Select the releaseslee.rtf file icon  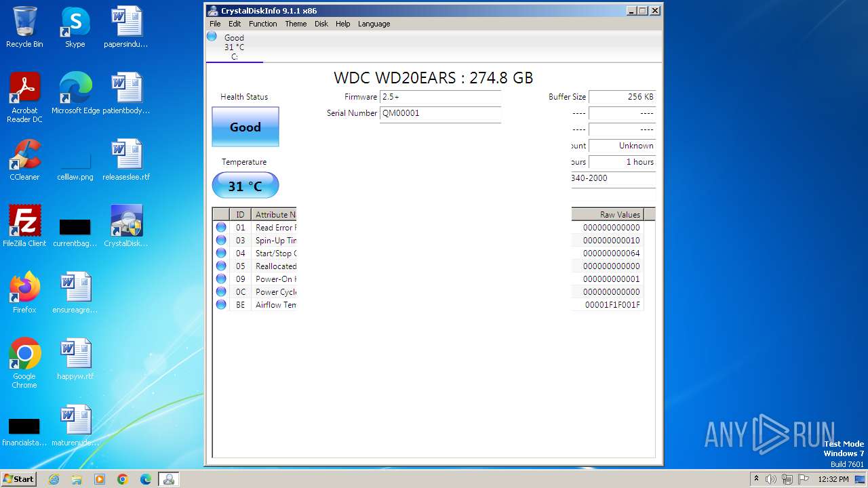(x=126, y=160)
